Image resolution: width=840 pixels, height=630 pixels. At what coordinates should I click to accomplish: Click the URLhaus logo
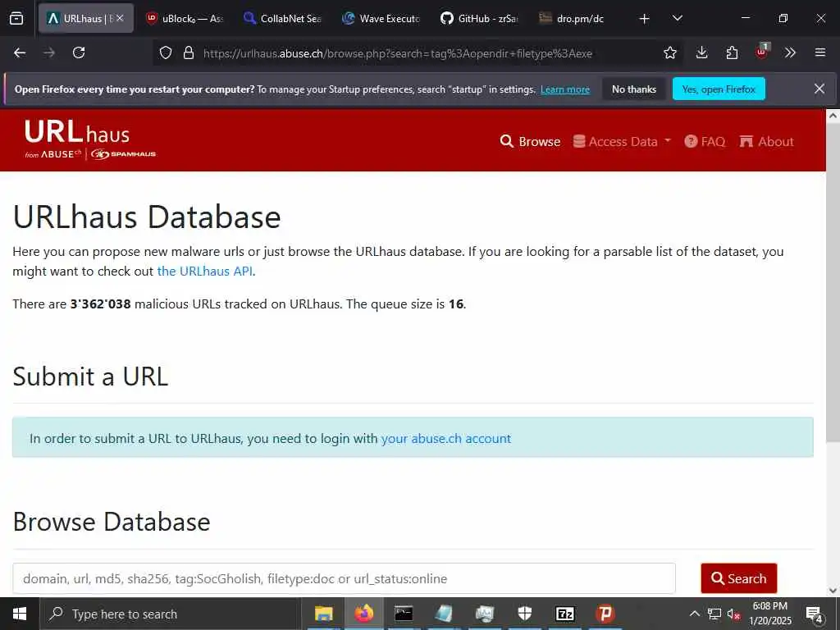(x=90, y=139)
